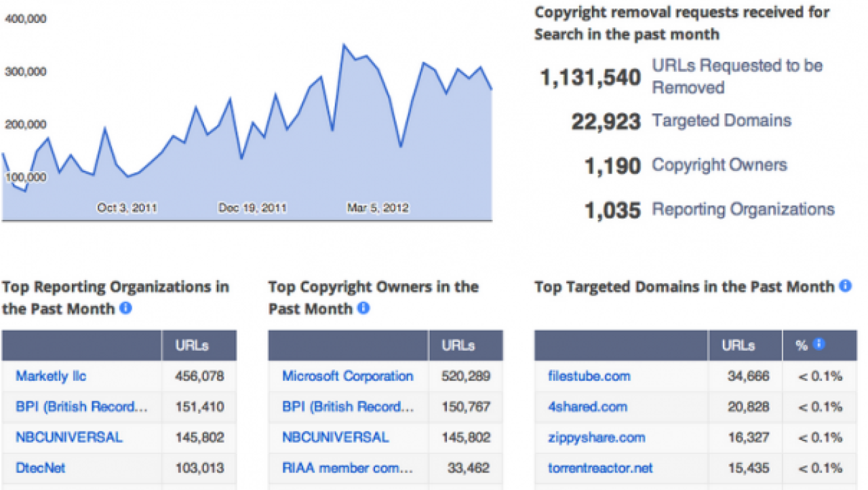Click 145,802 in the Reporting Organizations table
Image resolution: width=868 pixels, height=490 pixels.
point(200,438)
